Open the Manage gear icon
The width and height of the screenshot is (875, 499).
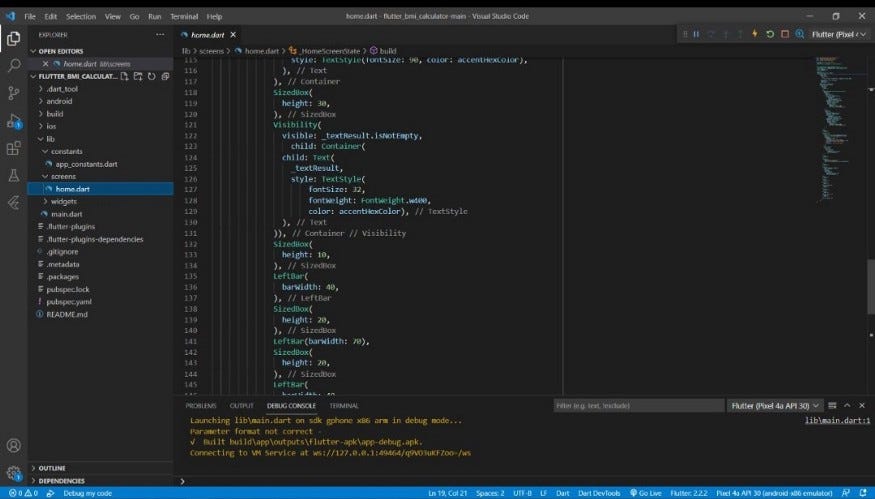tap(14, 473)
